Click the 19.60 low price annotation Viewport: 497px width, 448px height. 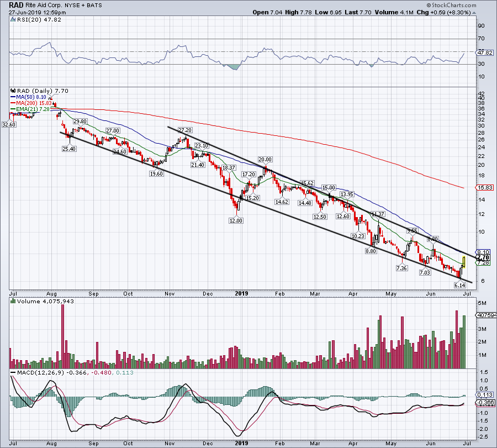[x=156, y=174]
